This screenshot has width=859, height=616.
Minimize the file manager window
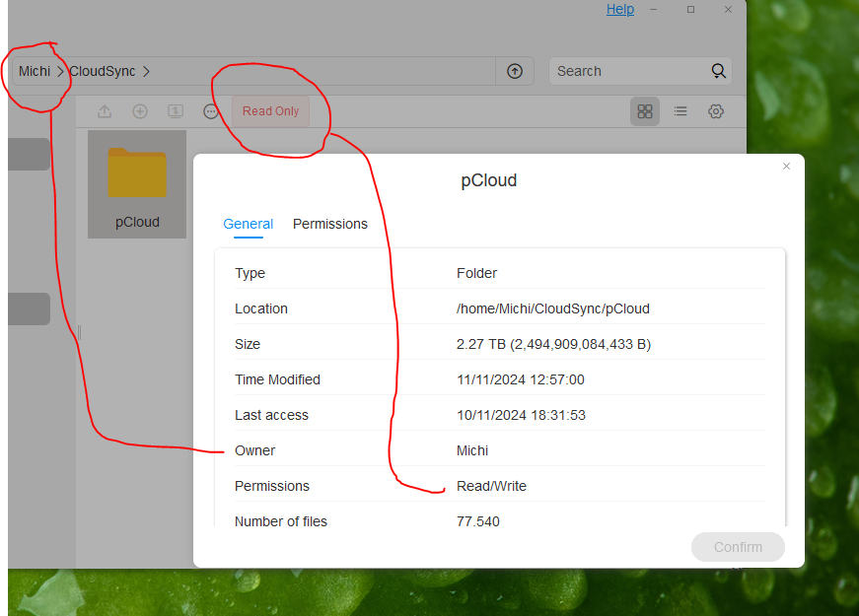pyautogui.click(x=653, y=9)
